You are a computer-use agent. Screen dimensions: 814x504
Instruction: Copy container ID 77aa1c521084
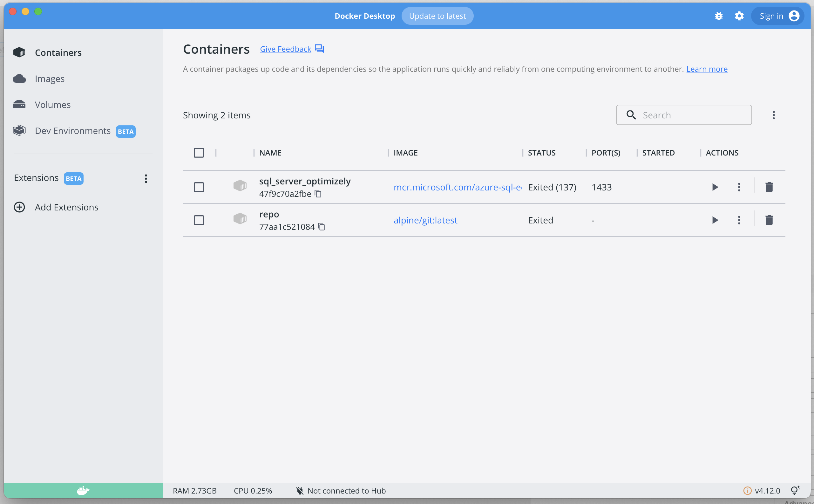pos(322,227)
